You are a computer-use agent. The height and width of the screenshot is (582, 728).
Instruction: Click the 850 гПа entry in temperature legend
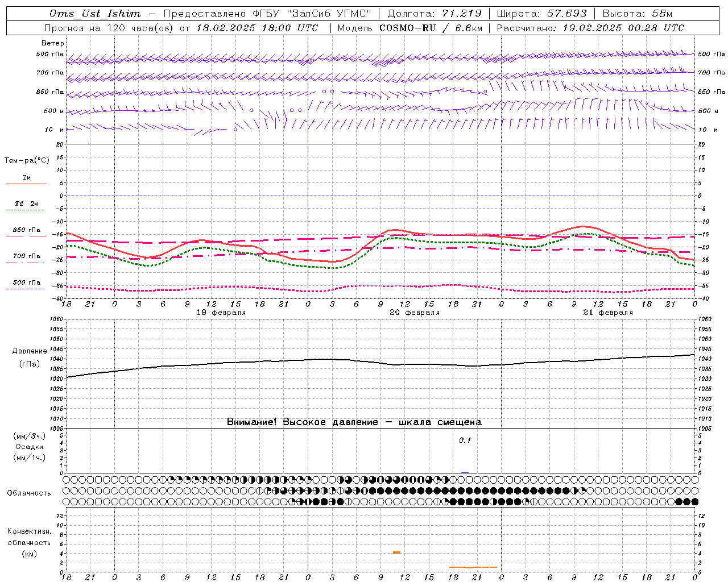27,230
